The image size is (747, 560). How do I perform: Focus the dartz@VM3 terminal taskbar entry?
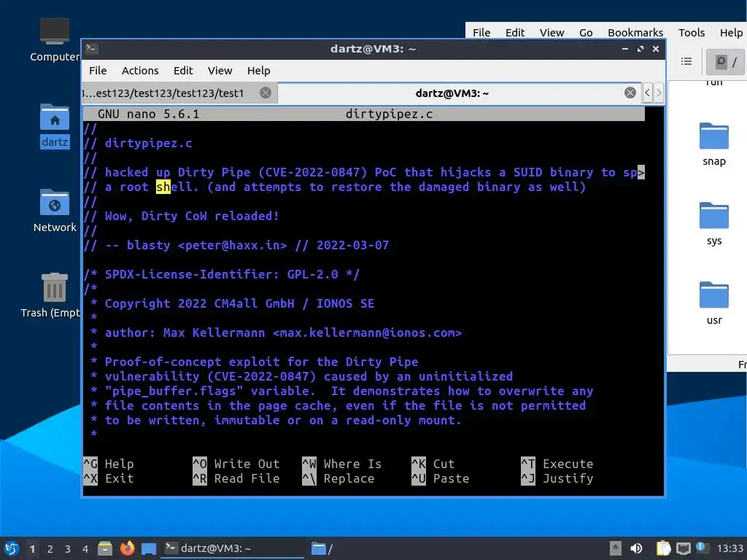[233, 548]
